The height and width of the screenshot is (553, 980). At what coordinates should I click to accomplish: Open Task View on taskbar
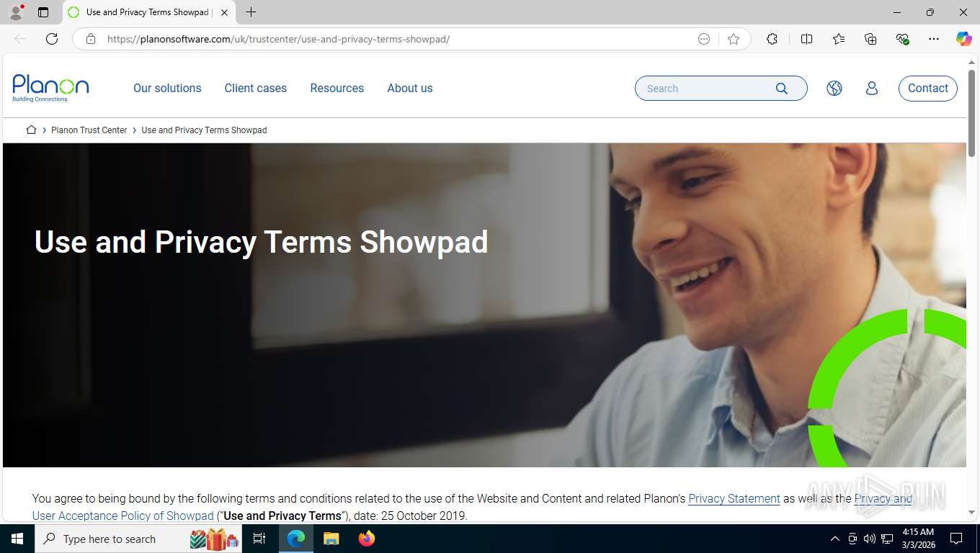click(259, 539)
